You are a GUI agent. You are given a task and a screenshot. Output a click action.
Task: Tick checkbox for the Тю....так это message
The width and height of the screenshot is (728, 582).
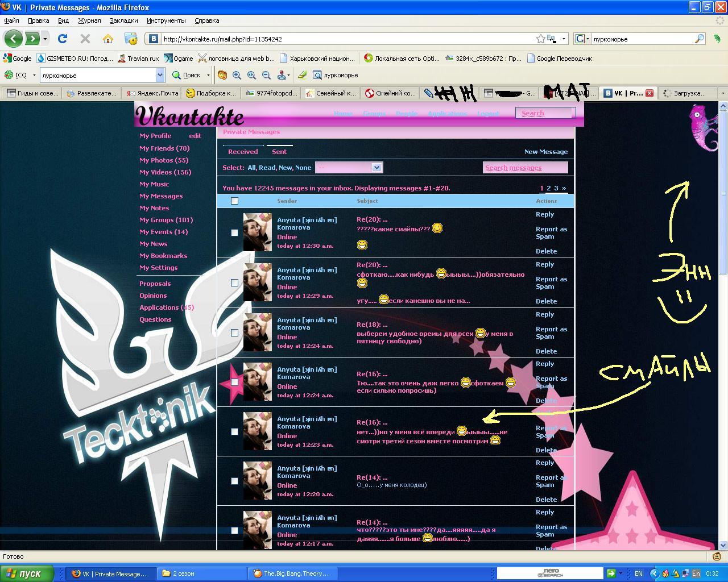pos(234,382)
